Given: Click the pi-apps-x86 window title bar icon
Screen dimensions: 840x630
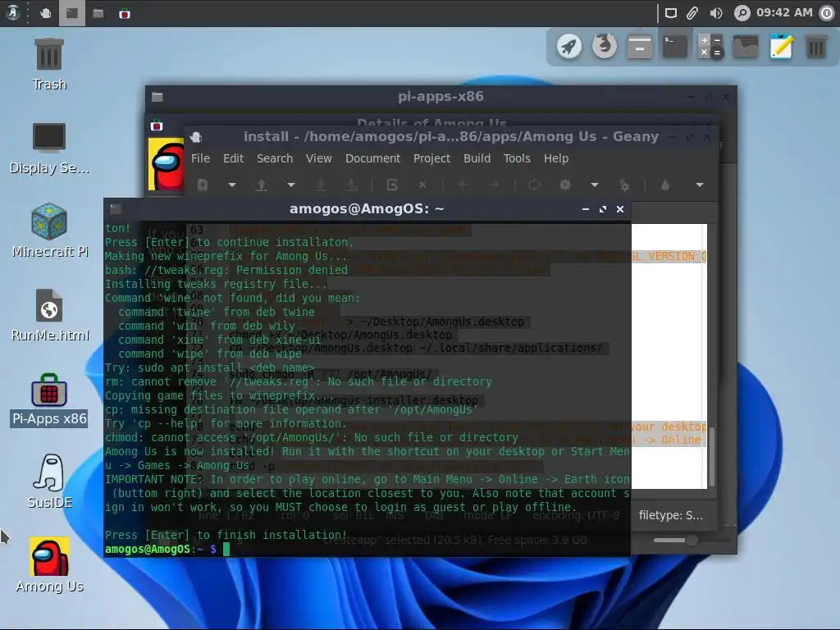Looking at the screenshot, I should [157, 97].
